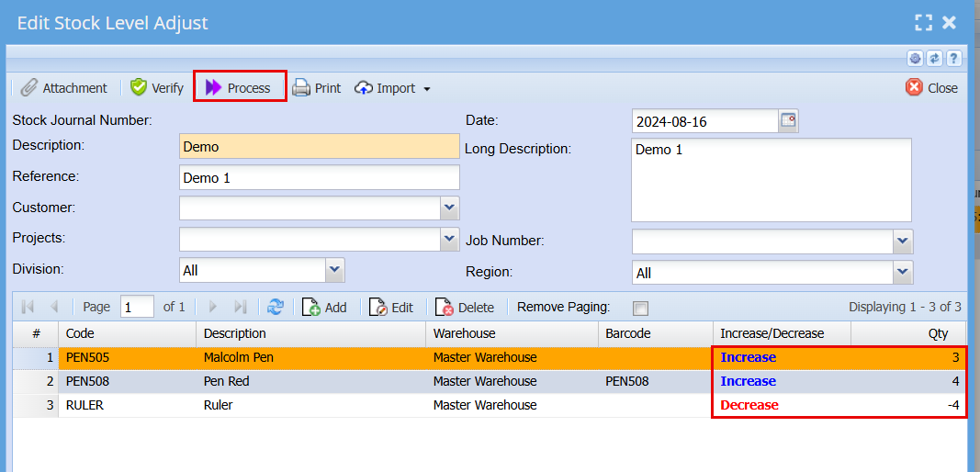Click the Reference input field

319,177
